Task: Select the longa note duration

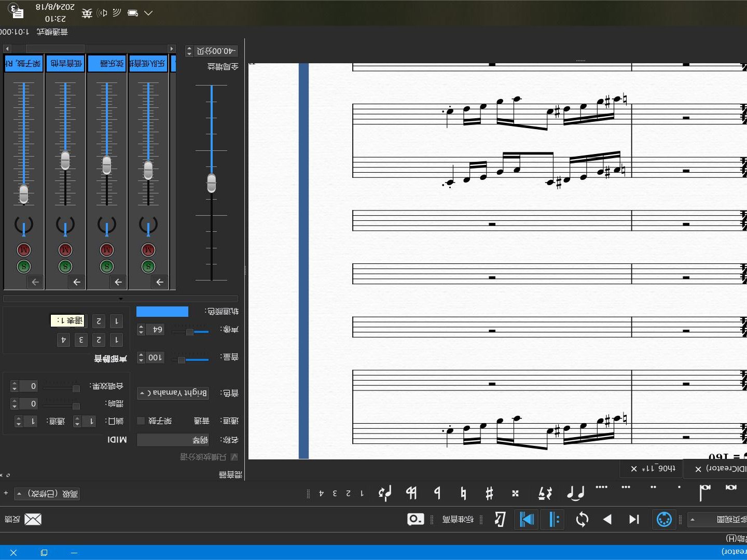Action: click(x=704, y=492)
